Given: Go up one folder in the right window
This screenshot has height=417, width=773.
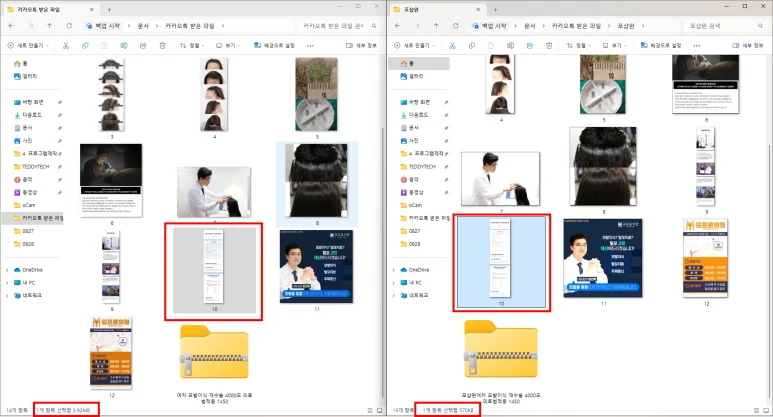Looking at the screenshot, I should 436,26.
